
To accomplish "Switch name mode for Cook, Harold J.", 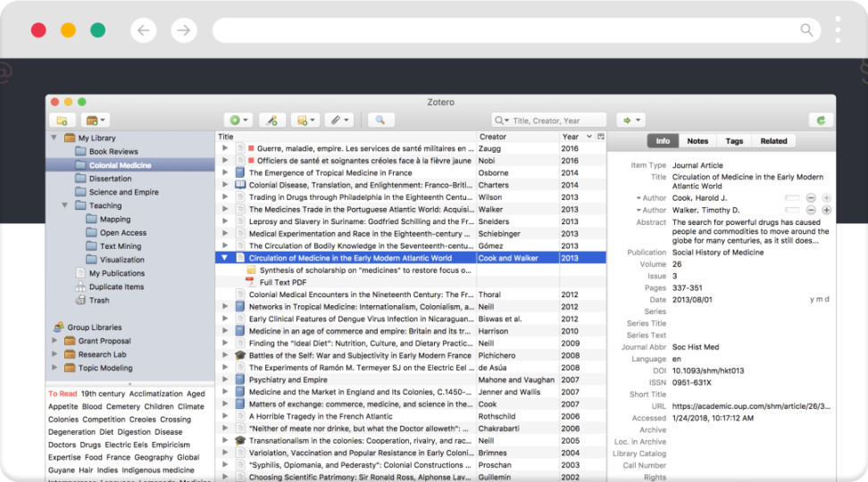I will pos(792,197).
